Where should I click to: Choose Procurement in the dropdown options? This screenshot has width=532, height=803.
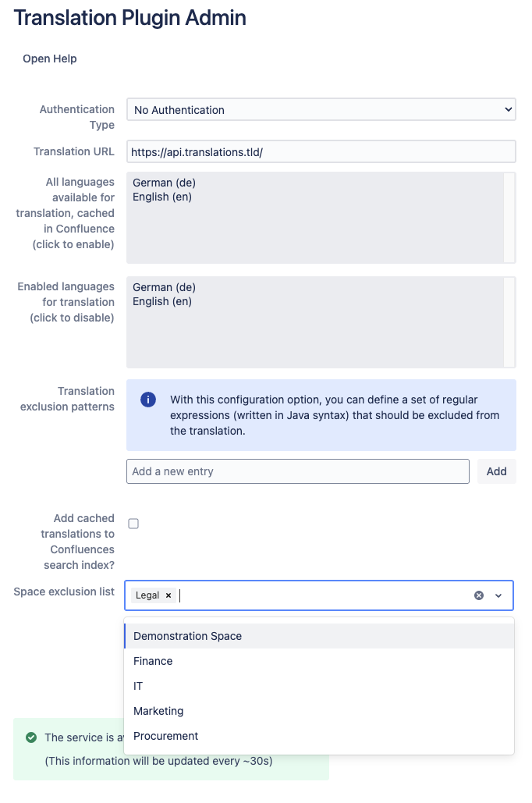point(165,736)
